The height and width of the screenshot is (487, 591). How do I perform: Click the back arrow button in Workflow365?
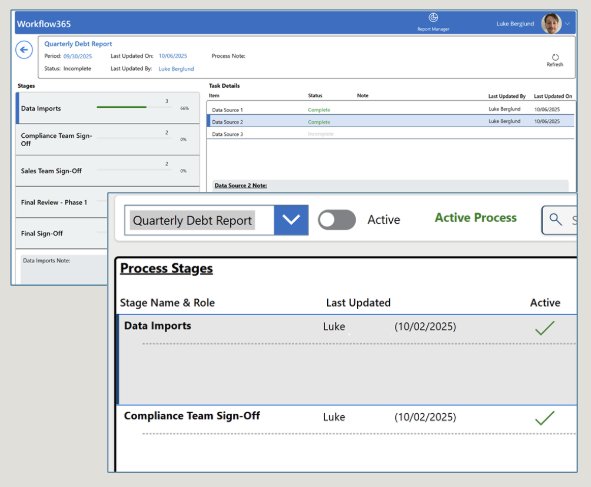click(24, 50)
